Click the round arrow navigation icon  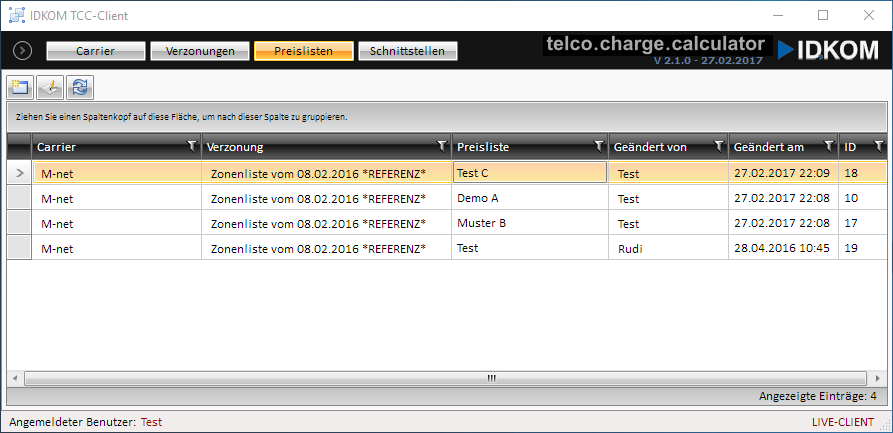(22, 51)
